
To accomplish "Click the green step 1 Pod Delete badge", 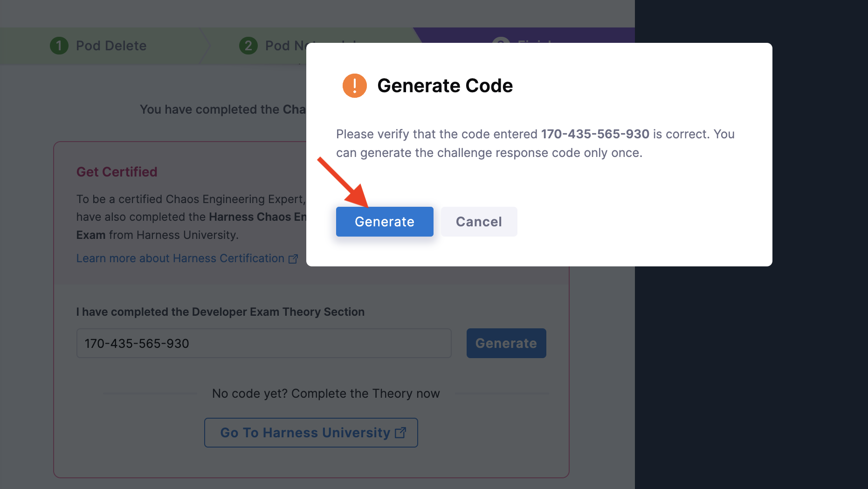I will 59,46.
